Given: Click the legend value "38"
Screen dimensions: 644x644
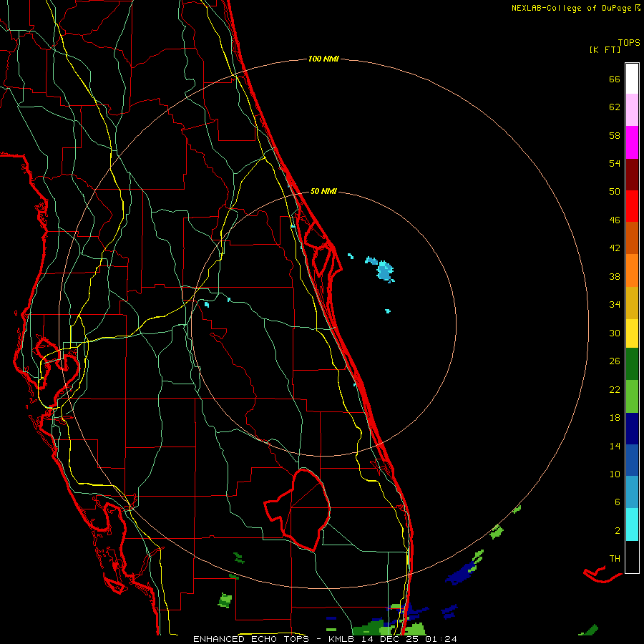Looking at the screenshot, I should (x=615, y=276).
